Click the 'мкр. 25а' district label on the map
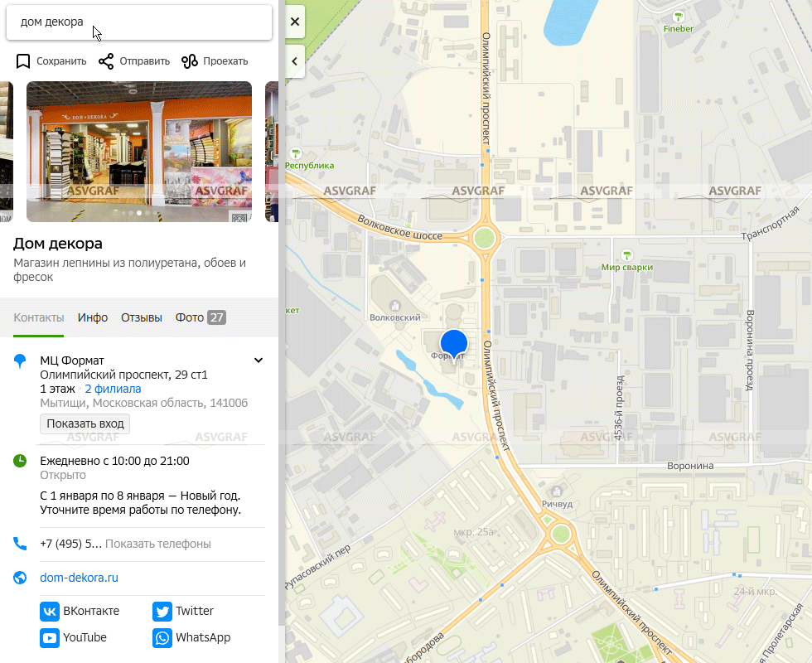The width and height of the screenshot is (812, 663). pos(473,532)
